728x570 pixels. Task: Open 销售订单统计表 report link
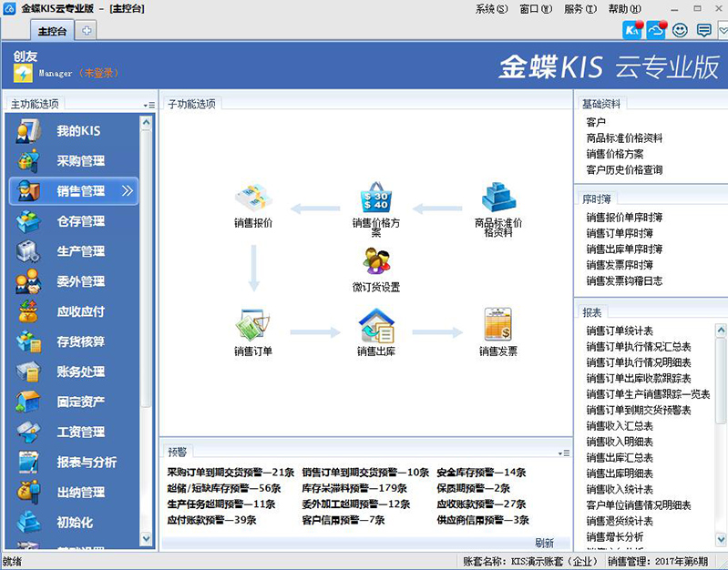(x=620, y=331)
